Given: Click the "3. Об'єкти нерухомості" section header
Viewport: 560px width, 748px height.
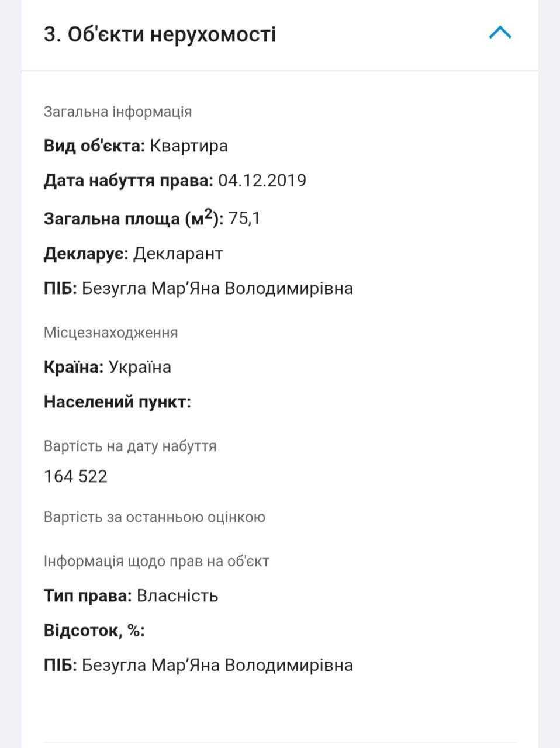Looking at the screenshot, I should (160, 34).
